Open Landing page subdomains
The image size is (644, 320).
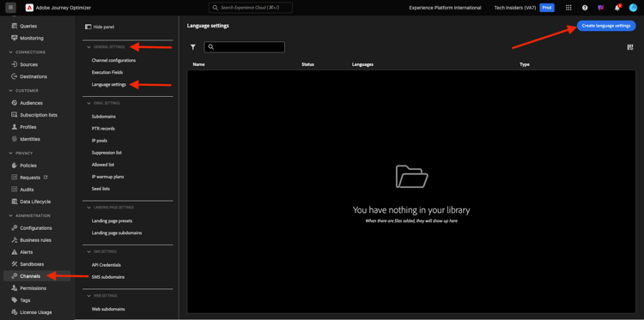pos(117,232)
